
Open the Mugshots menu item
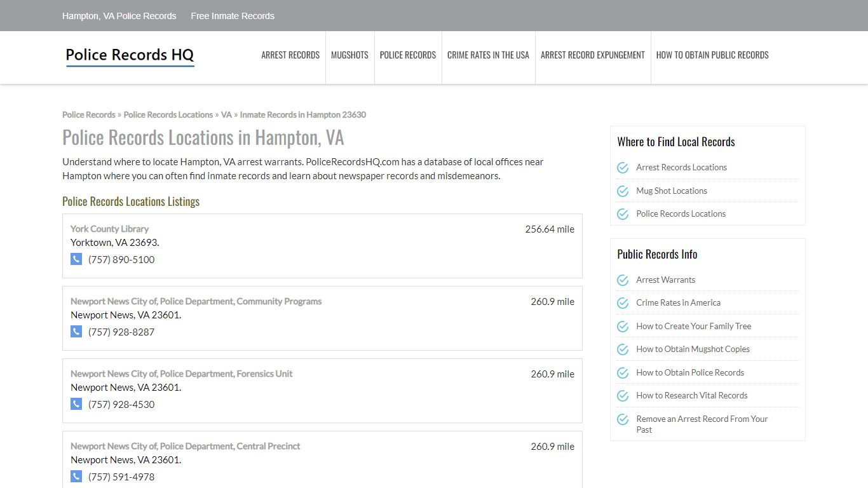[349, 55]
